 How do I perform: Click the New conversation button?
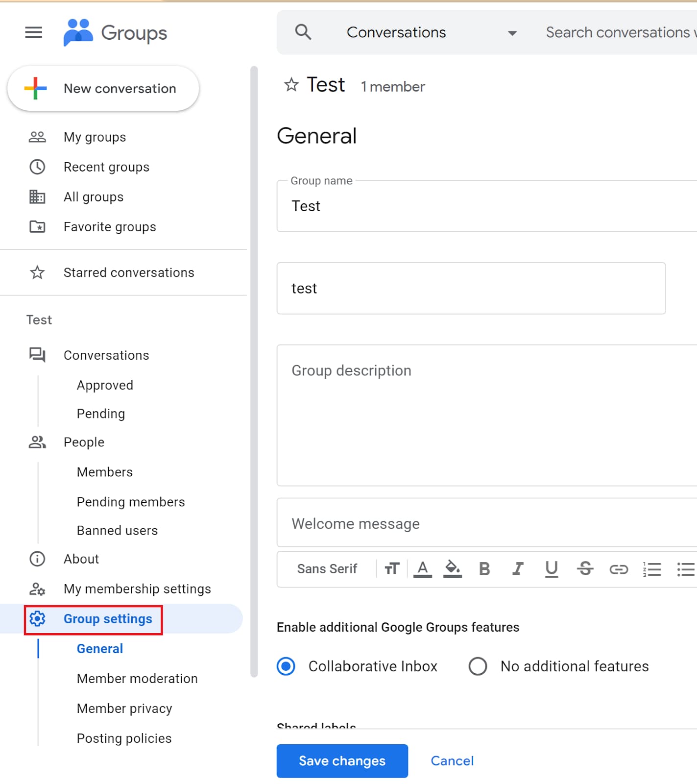(103, 89)
